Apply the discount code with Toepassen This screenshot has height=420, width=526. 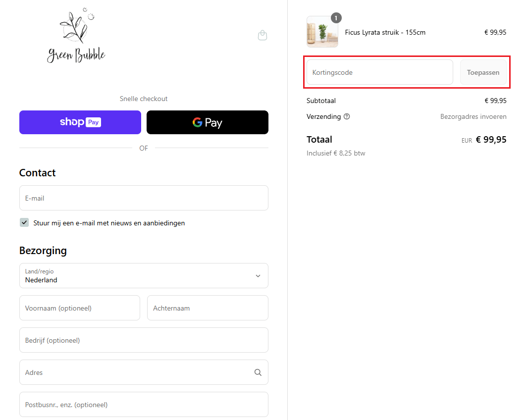pos(483,72)
